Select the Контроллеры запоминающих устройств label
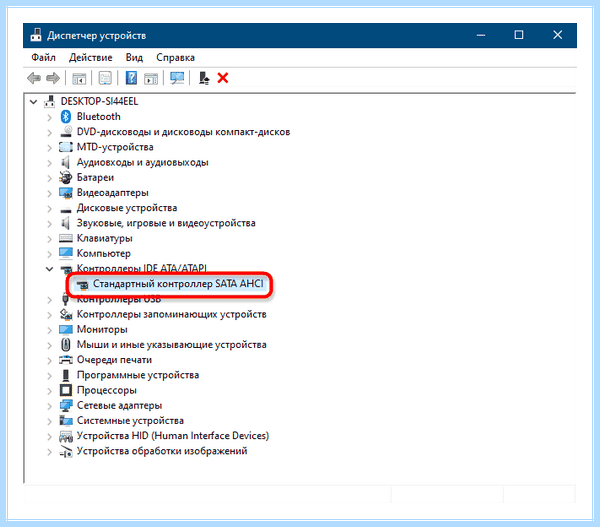 pos(171,314)
